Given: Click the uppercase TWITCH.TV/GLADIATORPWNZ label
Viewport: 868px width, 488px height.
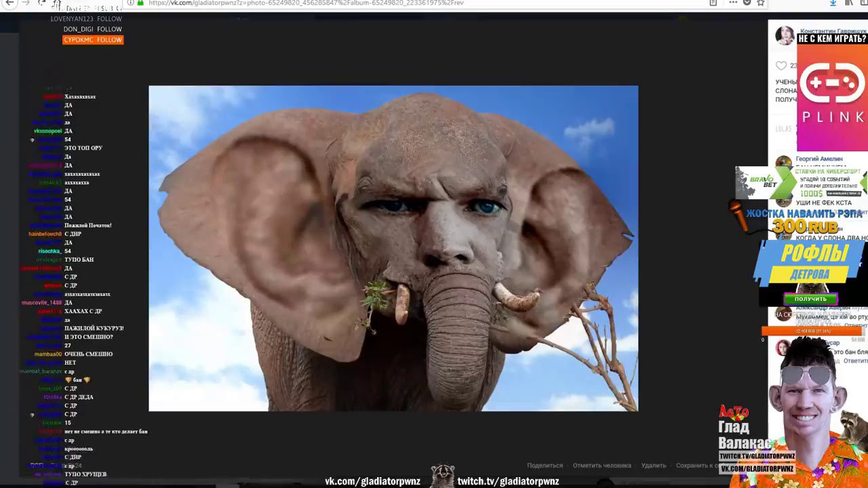Looking at the screenshot, I should (757, 457).
